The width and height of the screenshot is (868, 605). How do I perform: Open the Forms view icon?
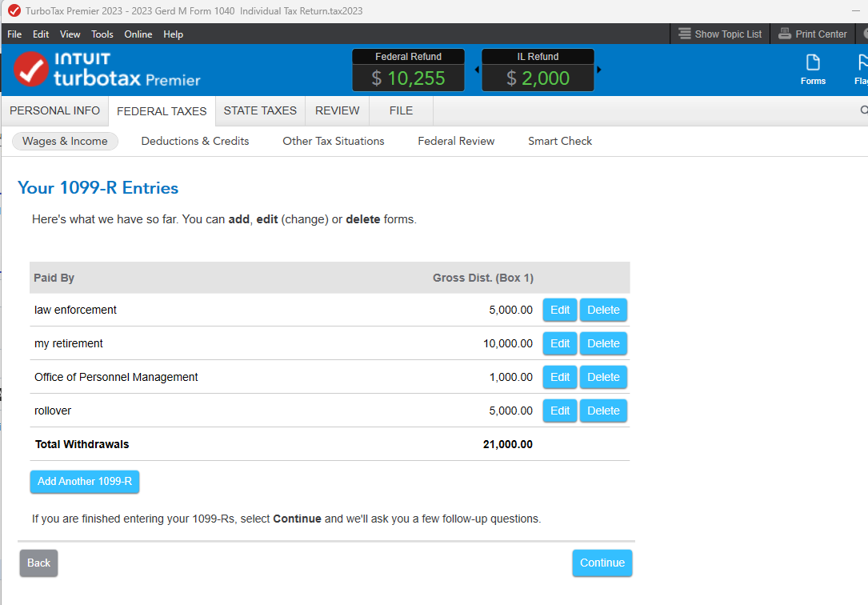click(x=813, y=69)
